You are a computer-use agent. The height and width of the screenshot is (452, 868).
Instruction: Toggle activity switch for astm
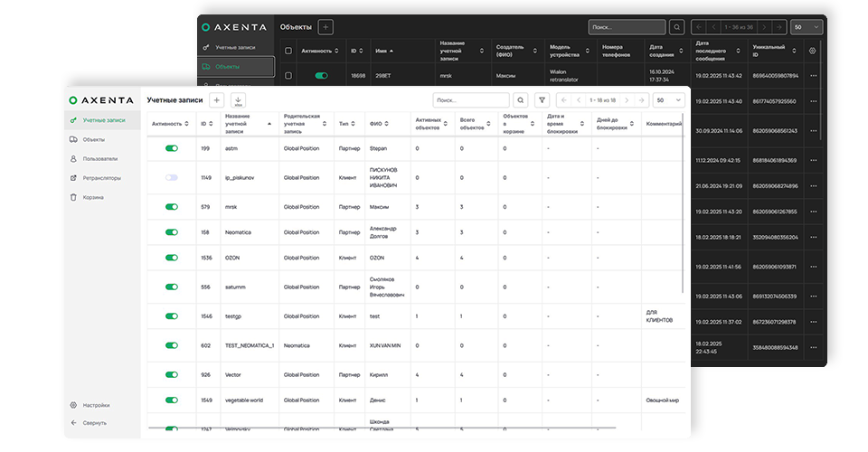172,148
